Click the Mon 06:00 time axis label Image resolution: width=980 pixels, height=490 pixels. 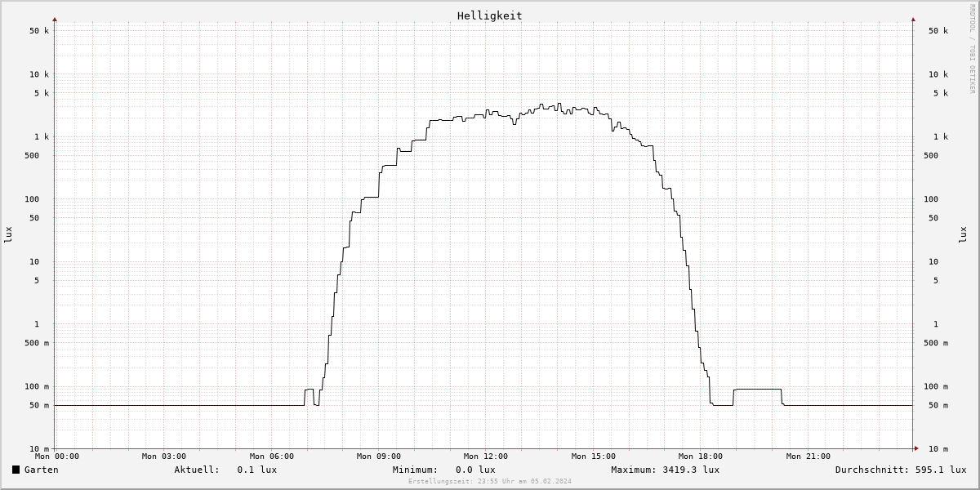(x=271, y=457)
